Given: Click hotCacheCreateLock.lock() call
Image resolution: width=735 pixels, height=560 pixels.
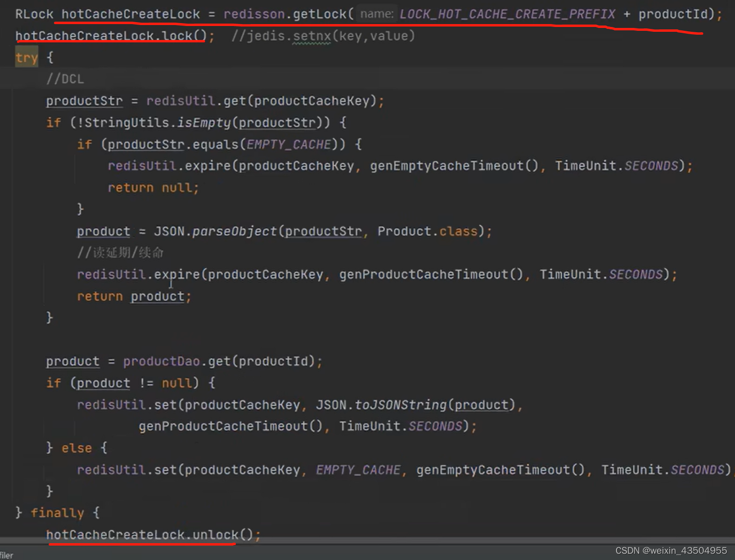Looking at the screenshot, I should tap(111, 36).
